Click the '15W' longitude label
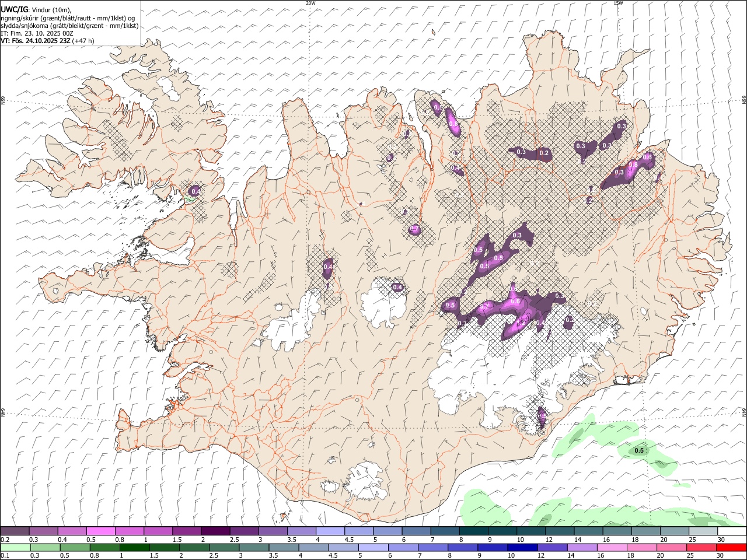The height and width of the screenshot is (560, 747). 618,3
